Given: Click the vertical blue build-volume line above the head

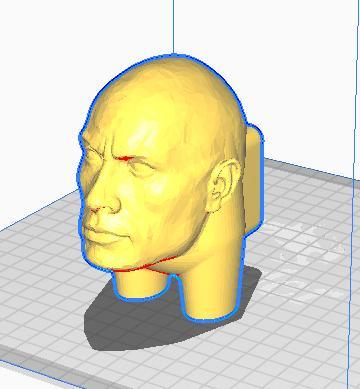Looking at the screenshot, I should pyautogui.click(x=173, y=27).
